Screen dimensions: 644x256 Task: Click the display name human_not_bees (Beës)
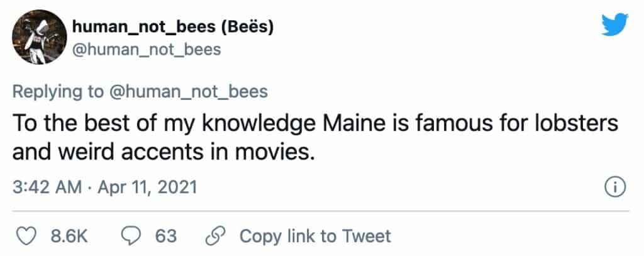[x=173, y=27]
